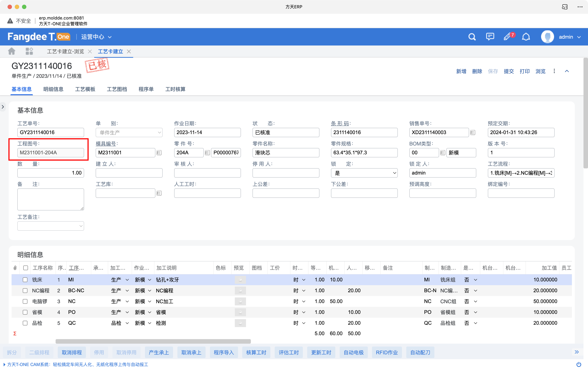Click attachment paperclip column icon

tap(15, 268)
